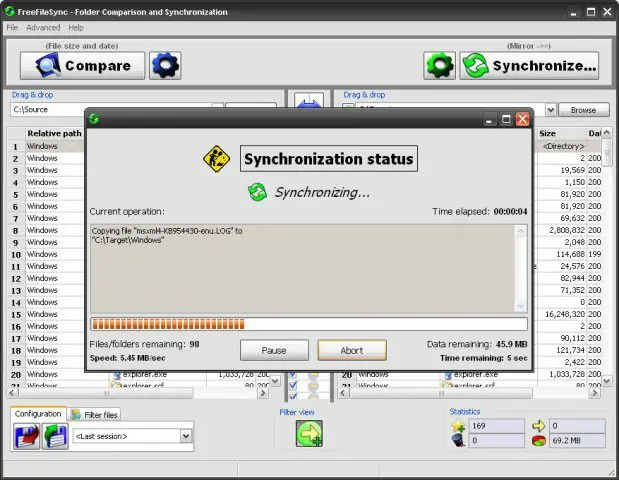This screenshot has width=619, height=480.
Task: Open the File menu
Action: pyautogui.click(x=12, y=28)
